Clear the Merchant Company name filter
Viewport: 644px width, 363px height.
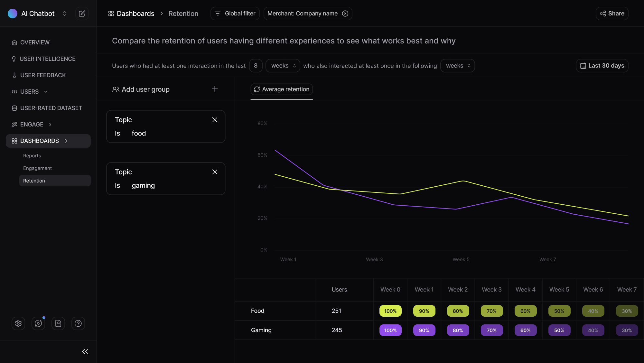(345, 14)
